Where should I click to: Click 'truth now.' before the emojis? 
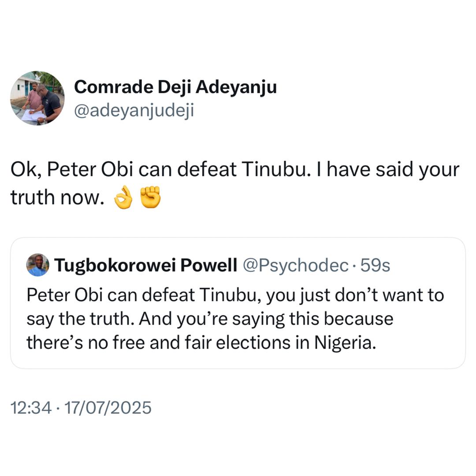(57, 198)
